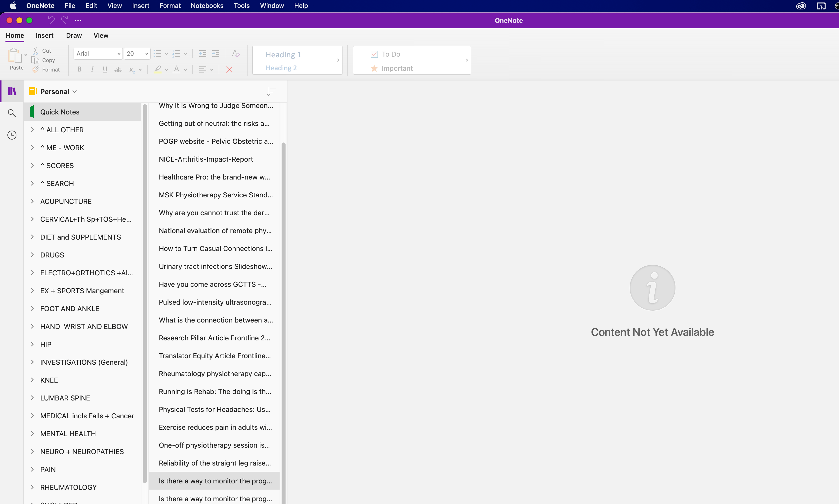
Task: Click the font color A icon
Action: coord(176,69)
